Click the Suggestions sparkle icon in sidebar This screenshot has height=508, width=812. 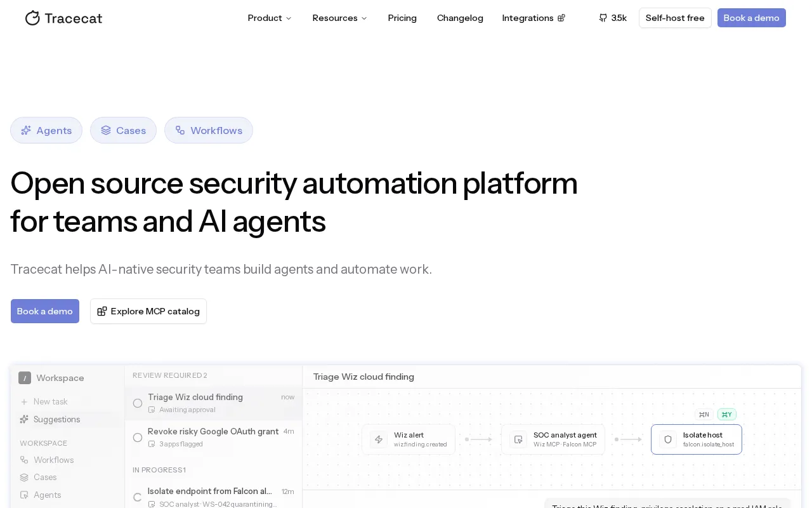pos(24,419)
